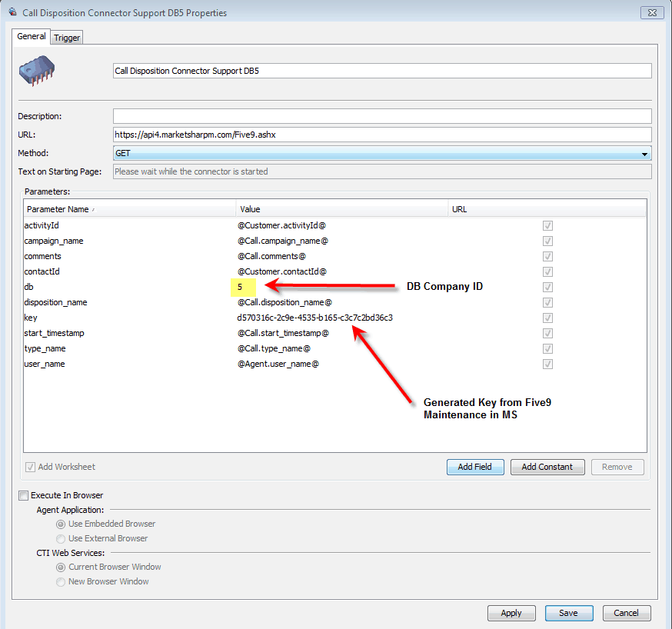This screenshot has height=629, width=672.
Task: Click the @Call.start_timestamp@ value
Action: tap(283, 334)
